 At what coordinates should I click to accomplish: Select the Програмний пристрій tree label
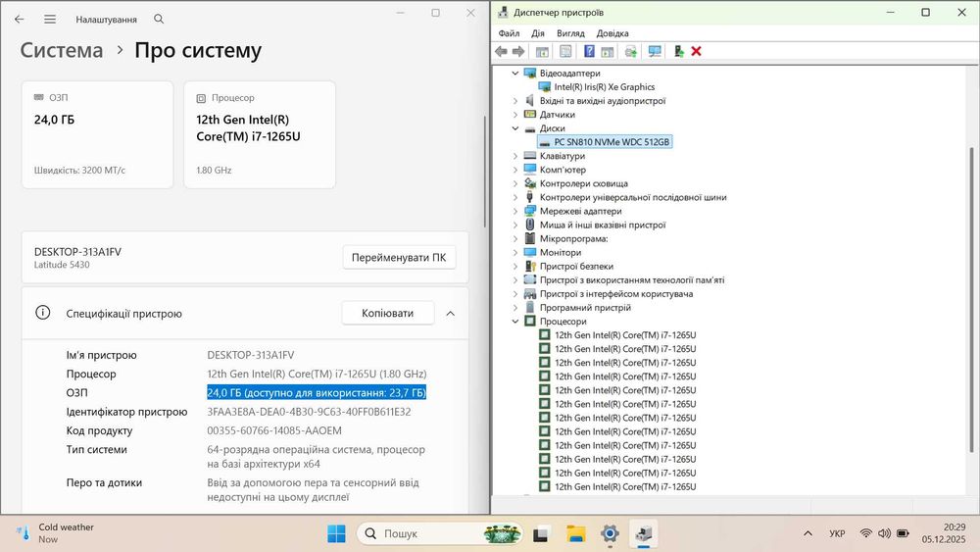(586, 308)
